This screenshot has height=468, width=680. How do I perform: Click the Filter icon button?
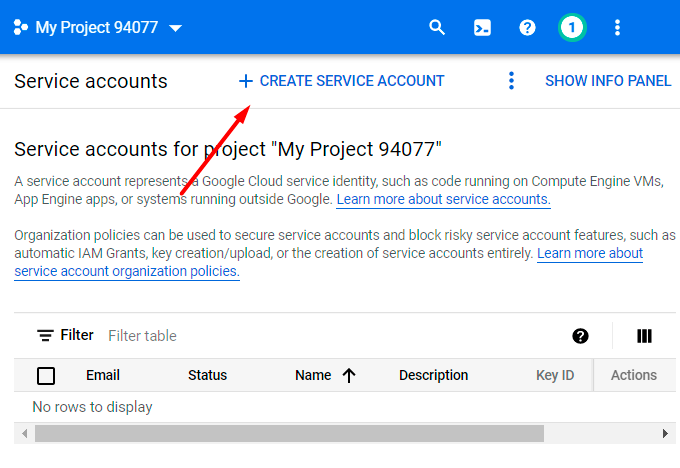46,336
